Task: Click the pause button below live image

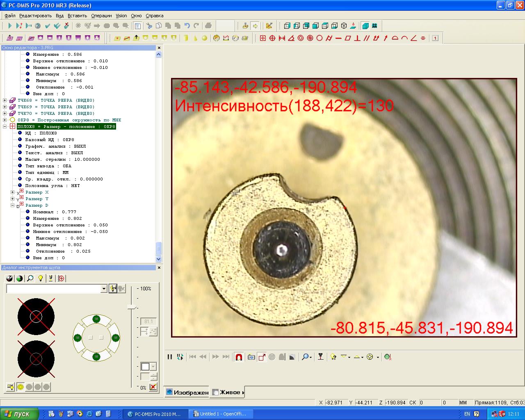Action: [x=169, y=357]
